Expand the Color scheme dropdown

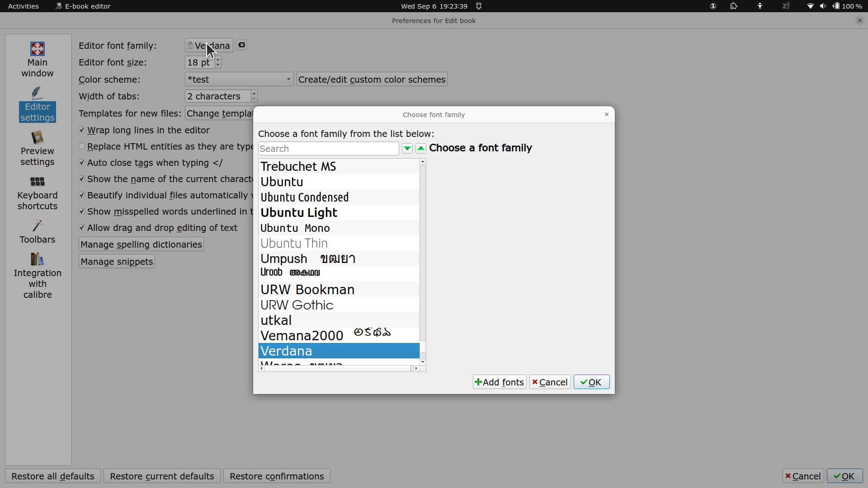click(x=288, y=80)
